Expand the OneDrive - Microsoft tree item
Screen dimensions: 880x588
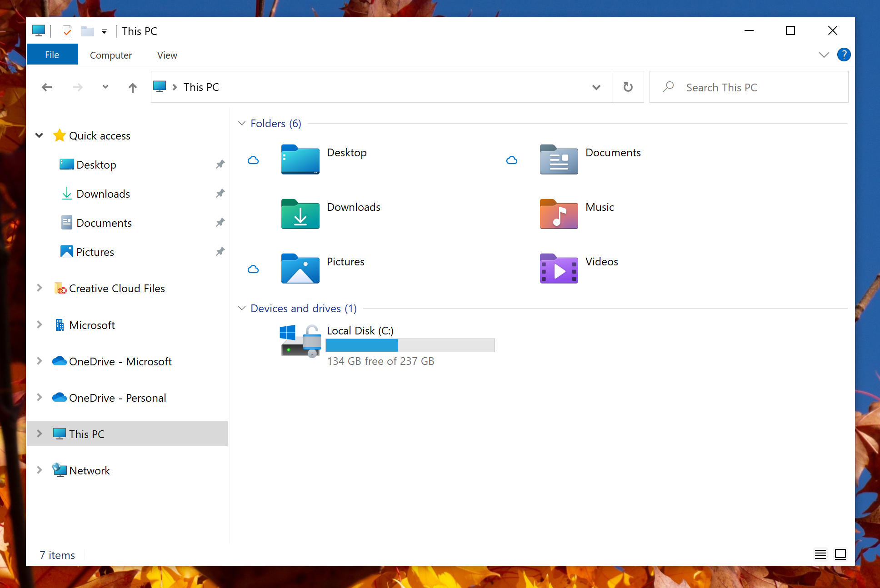click(40, 360)
